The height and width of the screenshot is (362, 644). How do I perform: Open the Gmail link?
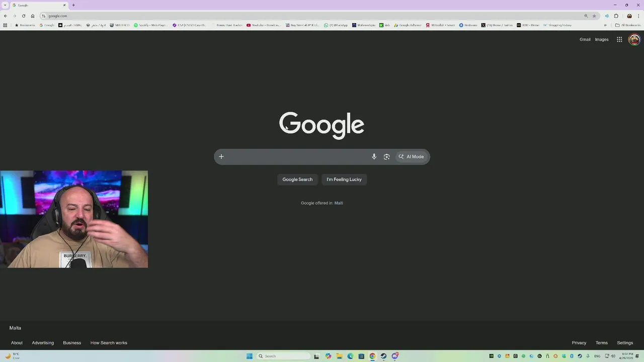pos(585,39)
